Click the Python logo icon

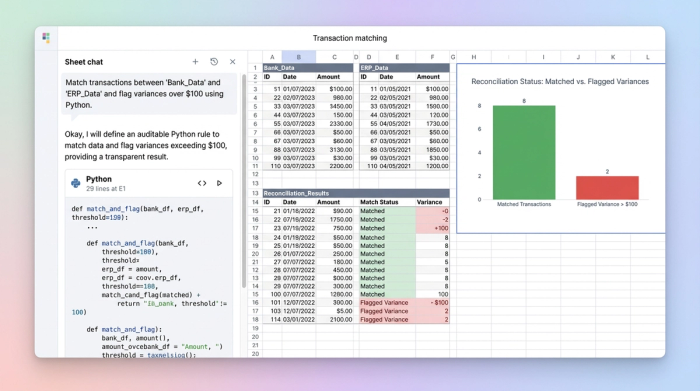pos(75,183)
